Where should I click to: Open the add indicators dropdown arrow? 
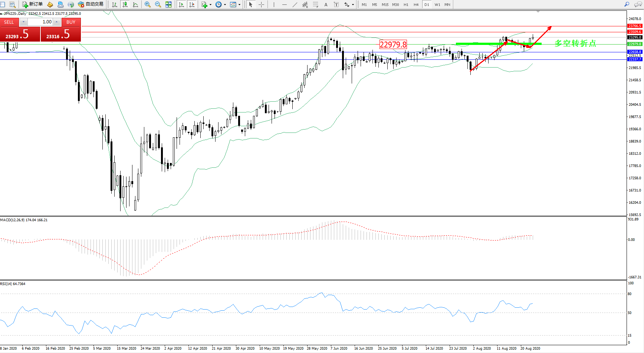(x=210, y=5)
